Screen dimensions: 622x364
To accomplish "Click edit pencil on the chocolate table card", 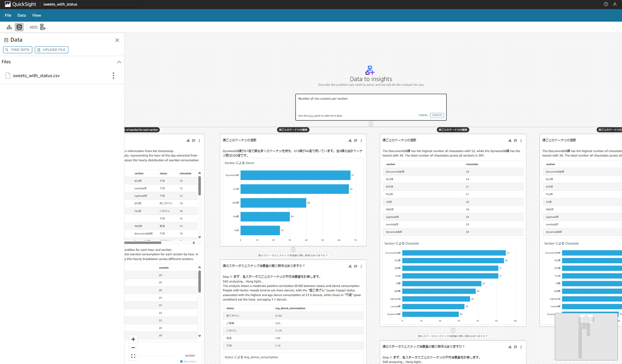I will point(510,141).
